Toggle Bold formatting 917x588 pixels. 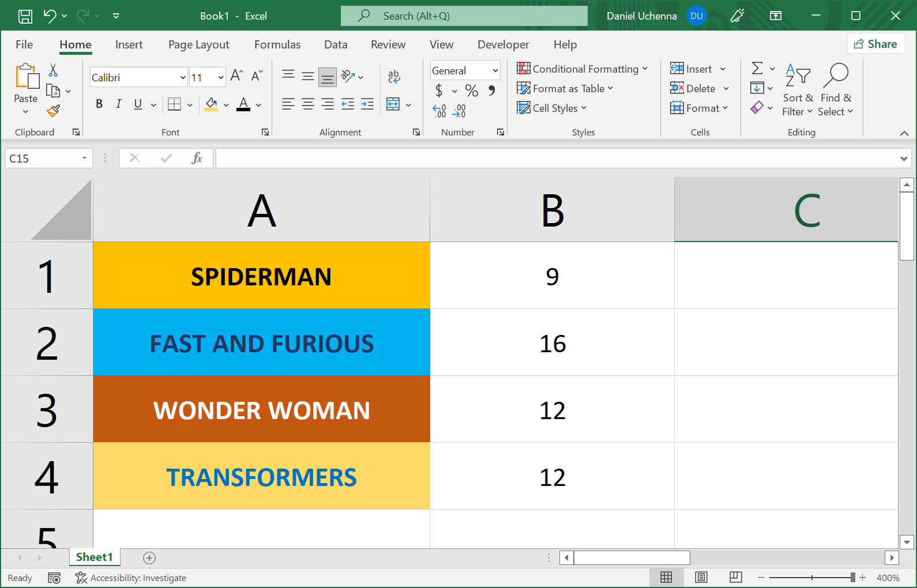click(x=99, y=104)
